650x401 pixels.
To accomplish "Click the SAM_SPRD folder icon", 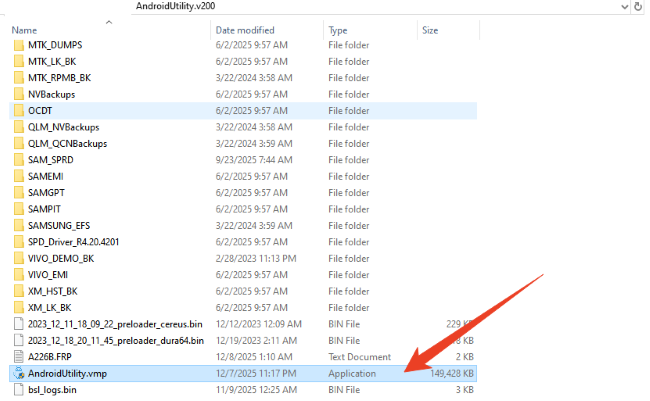I will click(x=19, y=160).
